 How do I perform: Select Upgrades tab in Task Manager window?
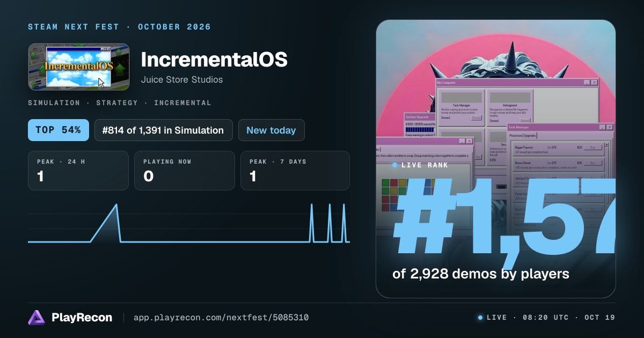(x=530, y=136)
